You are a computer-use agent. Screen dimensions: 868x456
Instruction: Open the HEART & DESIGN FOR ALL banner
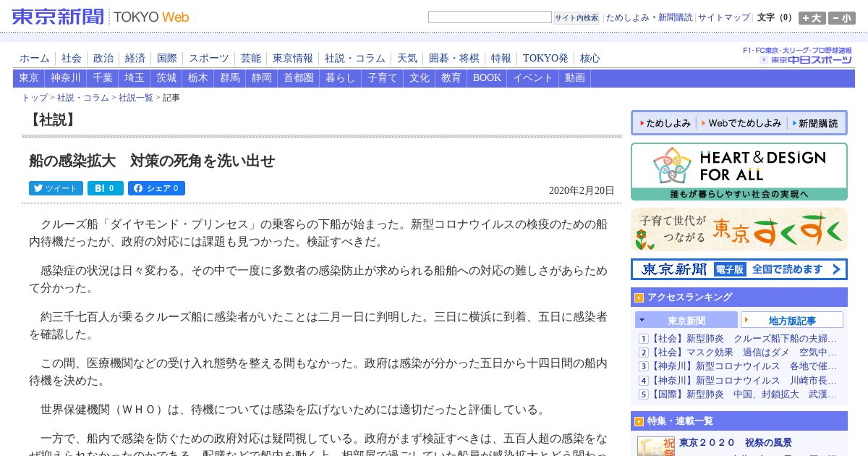(x=739, y=172)
